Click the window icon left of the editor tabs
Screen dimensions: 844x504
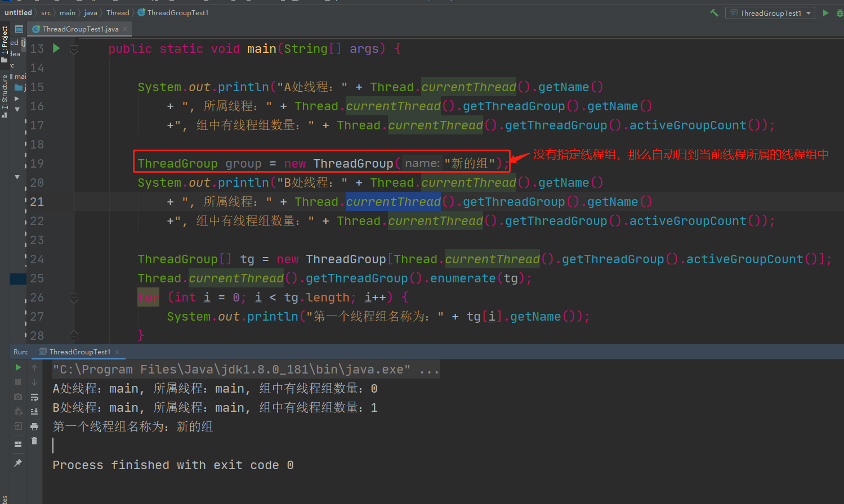[19, 29]
